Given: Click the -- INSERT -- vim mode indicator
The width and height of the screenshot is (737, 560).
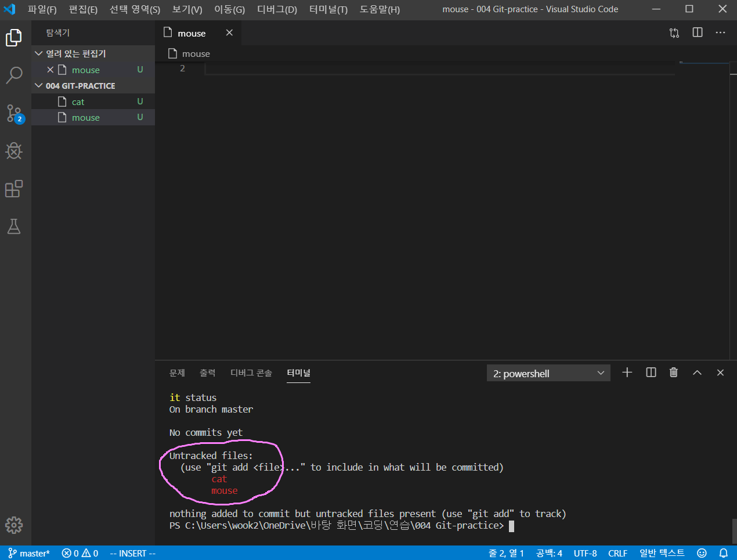Looking at the screenshot, I should click(x=132, y=553).
